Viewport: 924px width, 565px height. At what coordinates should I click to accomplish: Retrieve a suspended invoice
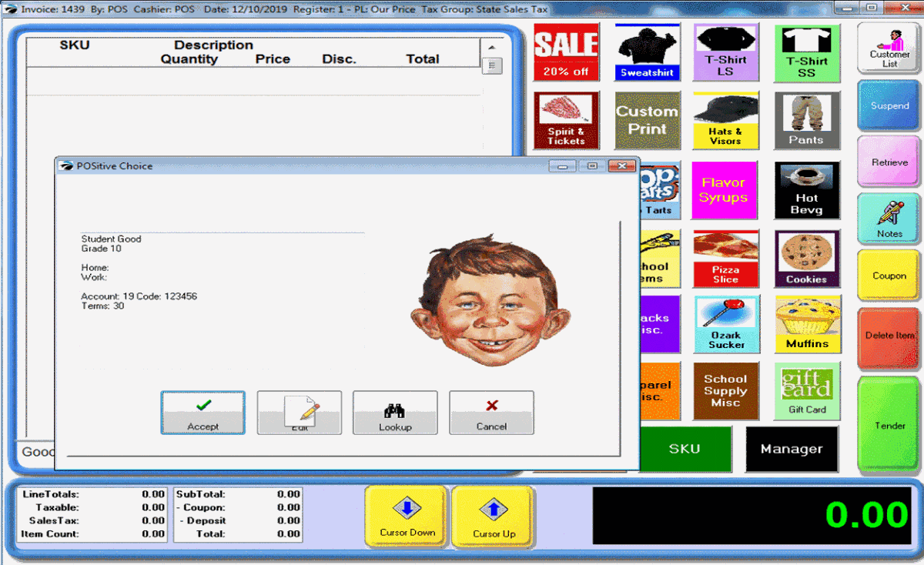click(x=889, y=162)
